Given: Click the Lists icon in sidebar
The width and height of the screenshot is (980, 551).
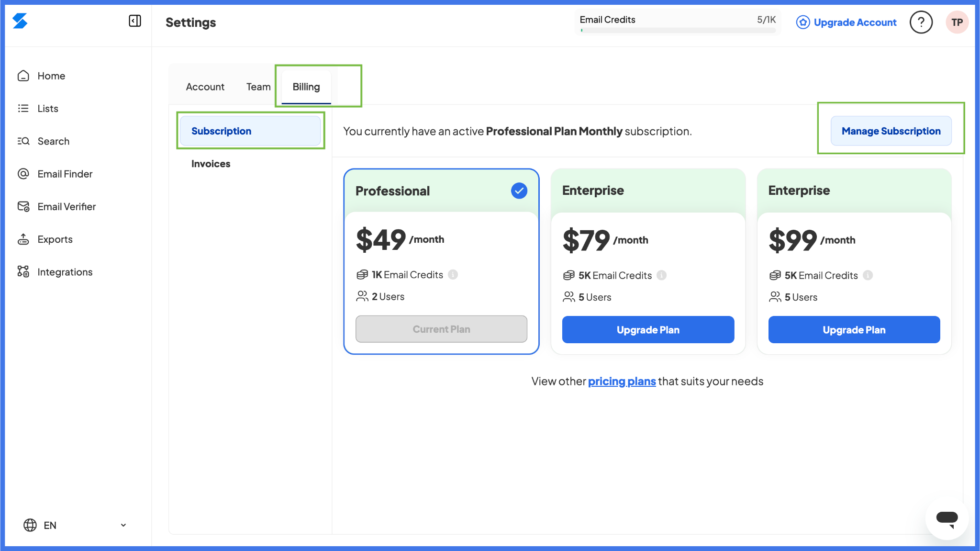Looking at the screenshot, I should pos(23,108).
